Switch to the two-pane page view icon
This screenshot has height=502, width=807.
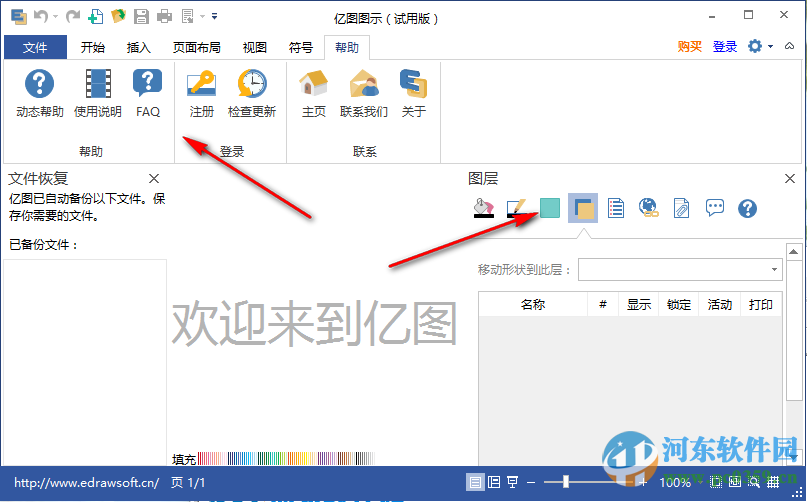(494, 482)
